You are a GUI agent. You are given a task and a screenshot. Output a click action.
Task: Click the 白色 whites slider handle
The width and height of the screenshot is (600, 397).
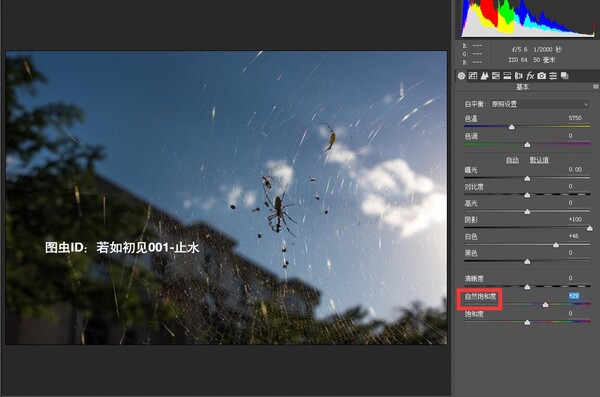(x=556, y=245)
